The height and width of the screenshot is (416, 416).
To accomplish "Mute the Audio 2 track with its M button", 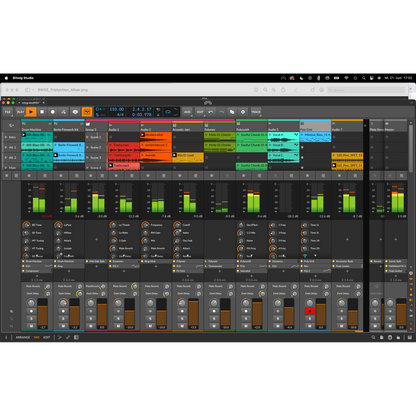I will [x=150, y=326].
